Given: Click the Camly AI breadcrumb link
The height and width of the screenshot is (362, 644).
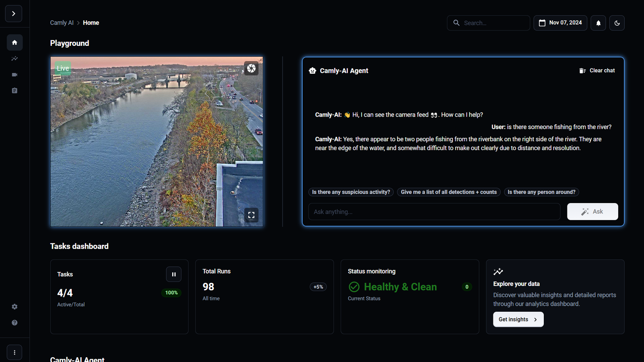Looking at the screenshot, I should click(x=62, y=23).
